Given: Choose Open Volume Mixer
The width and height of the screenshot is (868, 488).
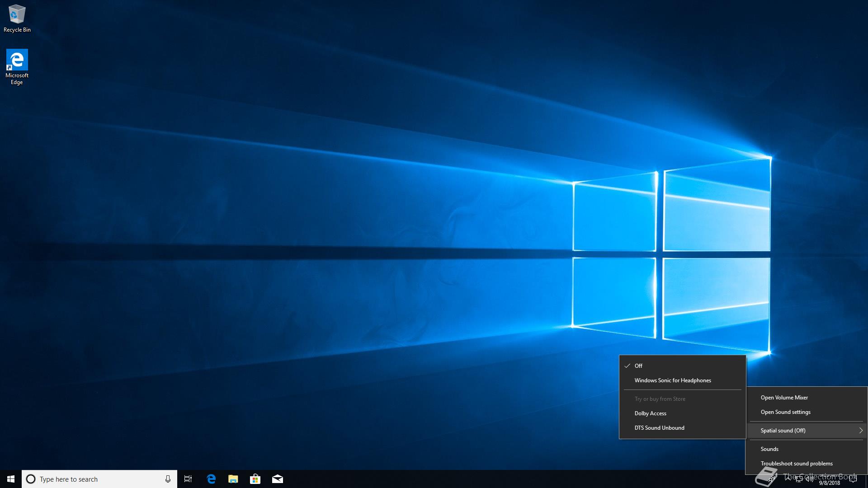Looking at the screenshot, I should [x=784, y=398].
